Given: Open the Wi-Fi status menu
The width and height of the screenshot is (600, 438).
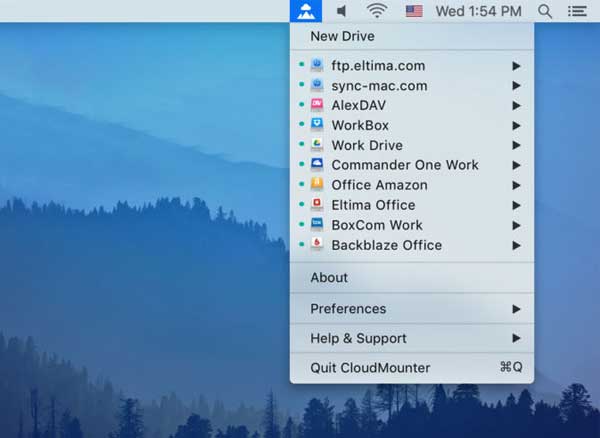Looking at the screenshot, I should coord(377,11).
